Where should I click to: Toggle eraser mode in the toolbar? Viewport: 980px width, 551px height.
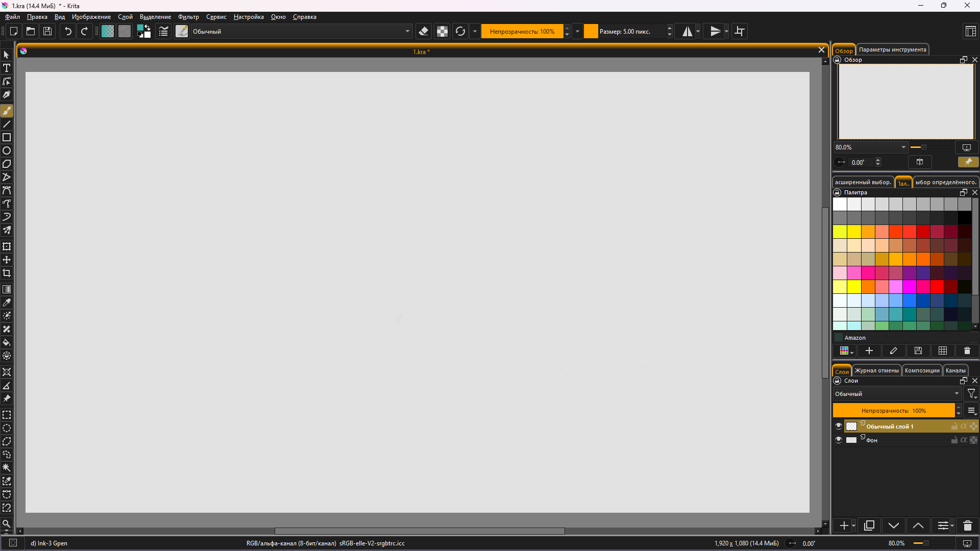point(423,32)
